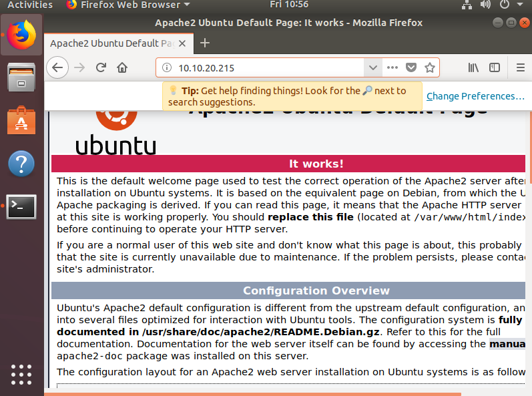Open the Firefox Web Browser app menu
Image resolution: width=532 pixels, height=396 pixels.
coord(128,5)
